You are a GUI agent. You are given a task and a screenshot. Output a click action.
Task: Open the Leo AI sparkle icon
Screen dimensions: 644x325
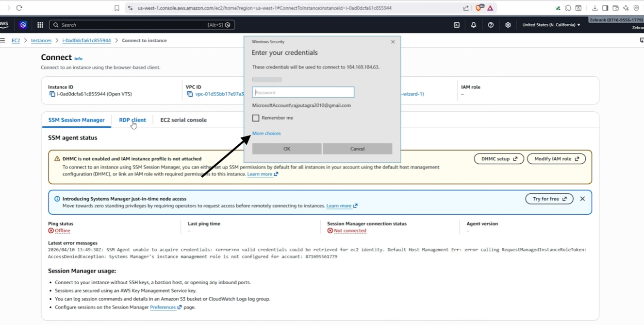pos(626,8)
